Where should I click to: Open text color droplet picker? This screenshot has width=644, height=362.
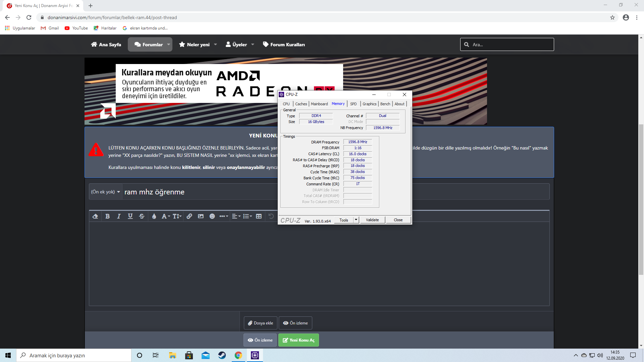[154, 217]
